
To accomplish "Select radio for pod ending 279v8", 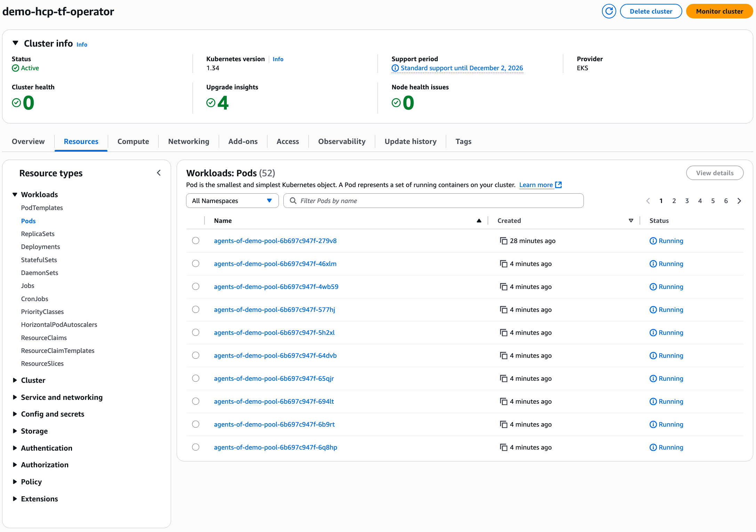I will (196, 241).
